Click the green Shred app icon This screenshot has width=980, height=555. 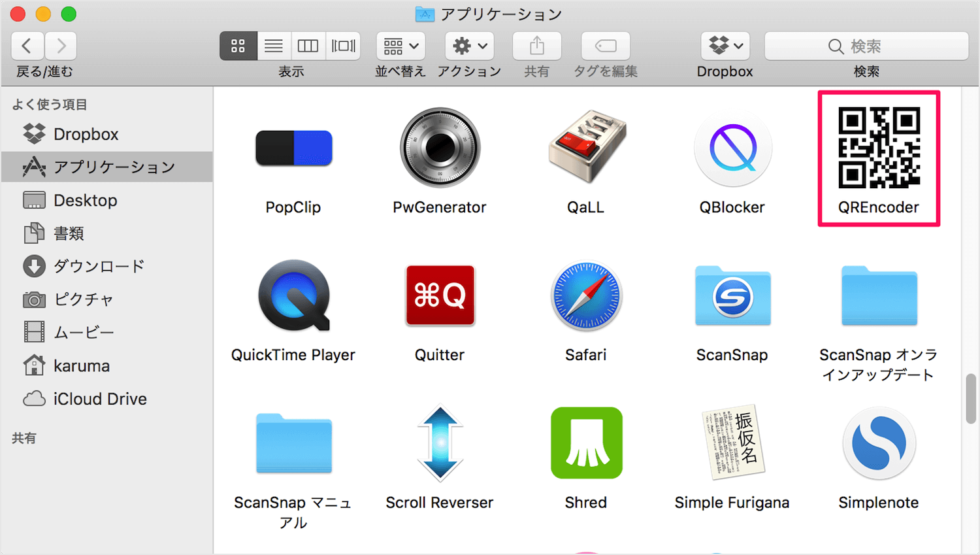(586, 443)
